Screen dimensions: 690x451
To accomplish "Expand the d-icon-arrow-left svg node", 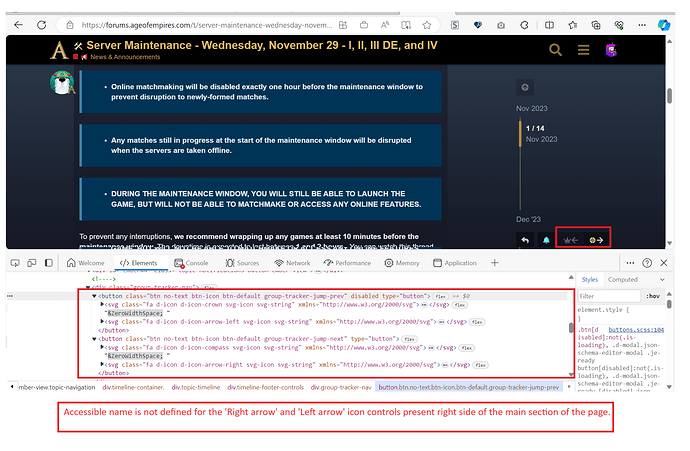I will [x=102, y=321].
